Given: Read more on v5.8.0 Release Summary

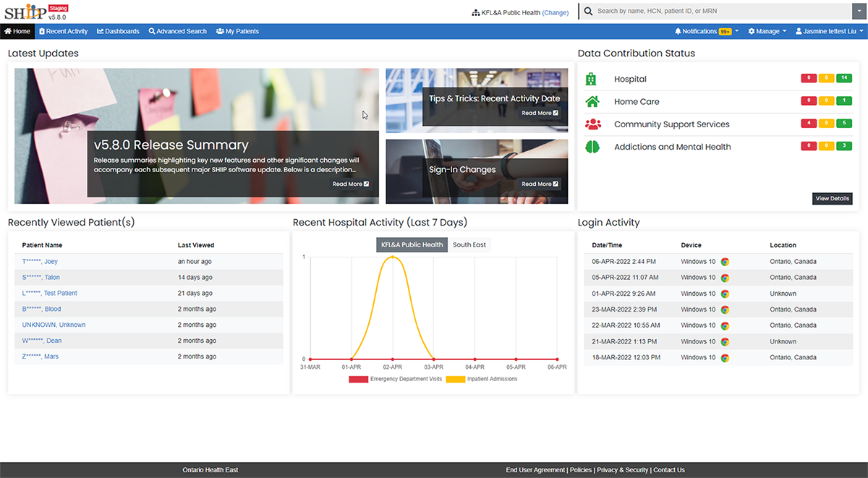Looking at the screenshot, I should pos(351,184).
